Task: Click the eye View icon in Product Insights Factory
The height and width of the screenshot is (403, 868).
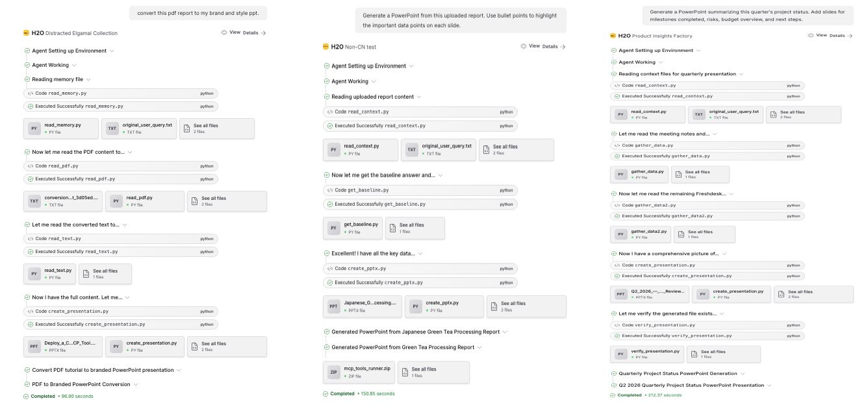Action: pyautogui.click(x=811, y=36)
